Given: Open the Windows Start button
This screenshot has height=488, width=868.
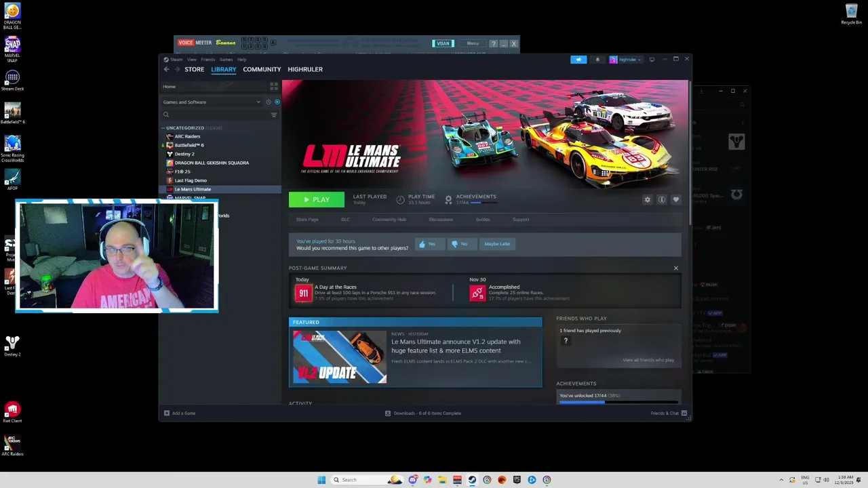Looking at the screenshot, I should click(x=321, y=480).
